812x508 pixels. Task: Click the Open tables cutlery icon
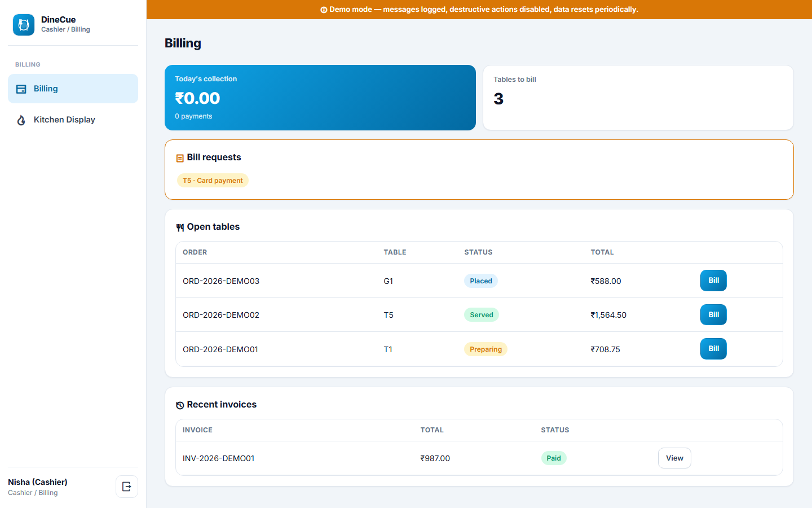[180, 227]
